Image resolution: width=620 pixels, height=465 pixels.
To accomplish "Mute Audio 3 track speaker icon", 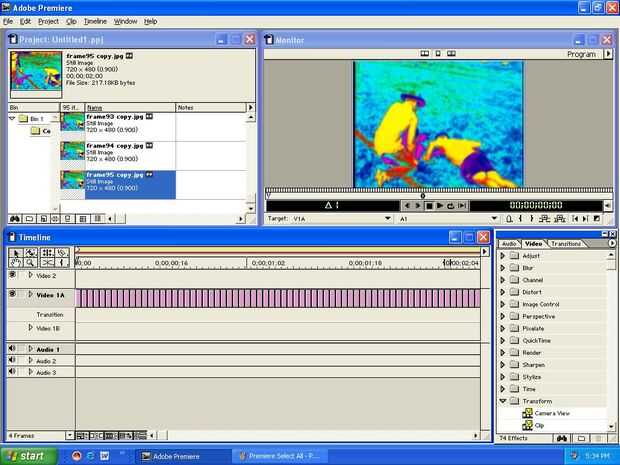I will coord(12,372).
